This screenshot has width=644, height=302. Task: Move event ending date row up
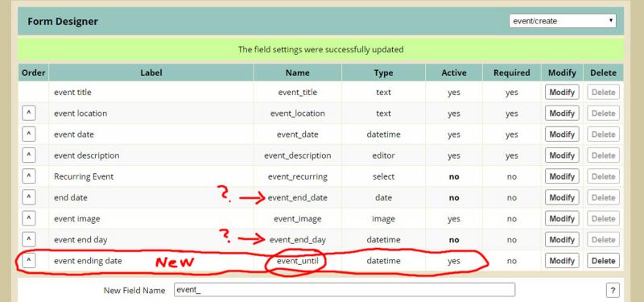point(29,260)
